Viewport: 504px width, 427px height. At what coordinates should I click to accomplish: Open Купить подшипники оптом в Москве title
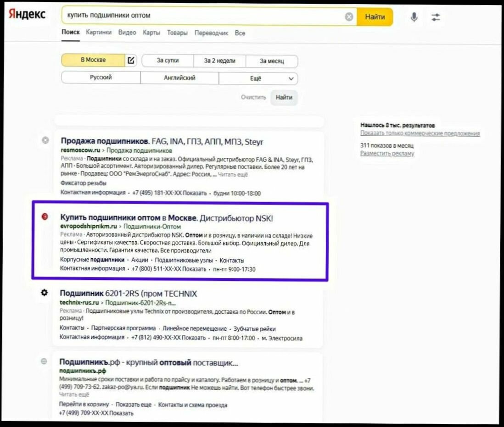pyautogui.click(x=167, y=218)
